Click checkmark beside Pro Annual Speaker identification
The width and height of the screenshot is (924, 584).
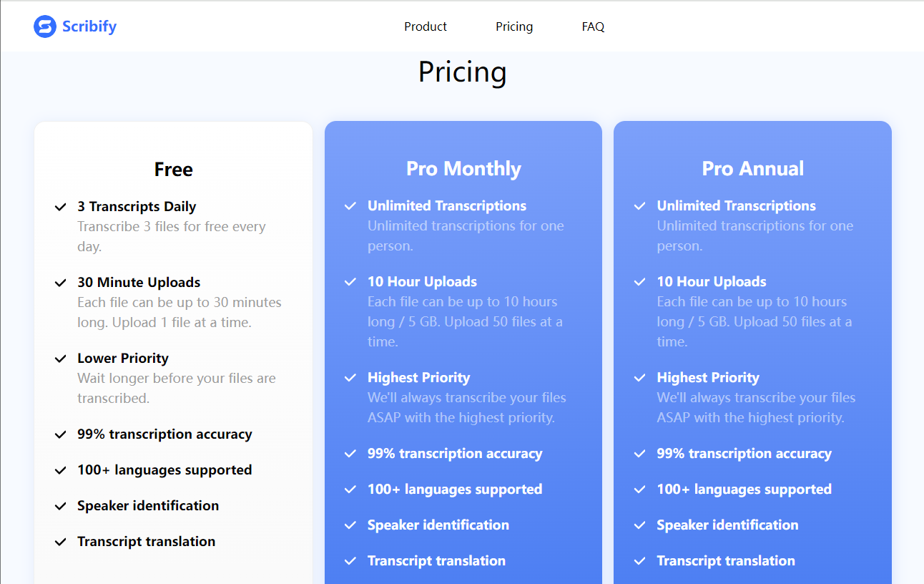640,525
